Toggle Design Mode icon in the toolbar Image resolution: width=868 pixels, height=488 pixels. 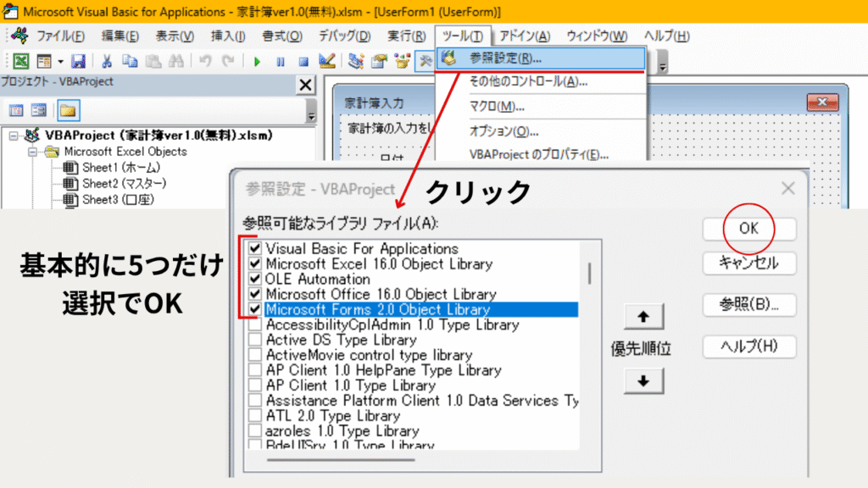point(326,61)
